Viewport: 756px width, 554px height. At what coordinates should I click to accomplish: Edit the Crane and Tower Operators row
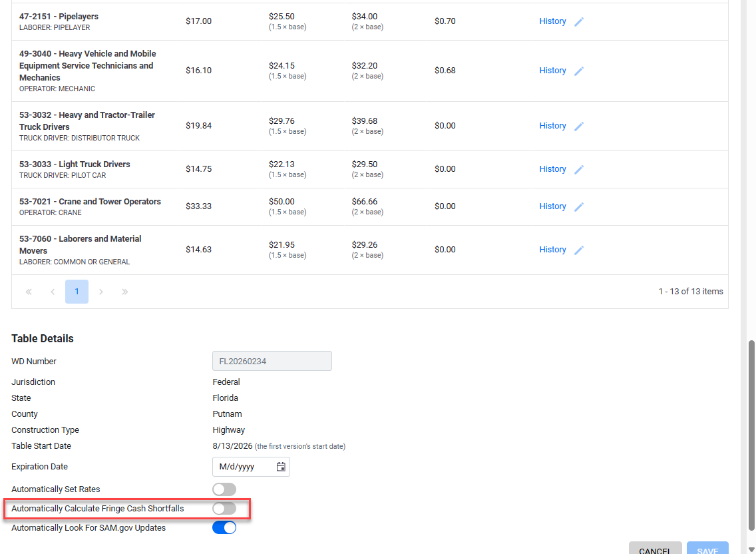tap(579, 206)
